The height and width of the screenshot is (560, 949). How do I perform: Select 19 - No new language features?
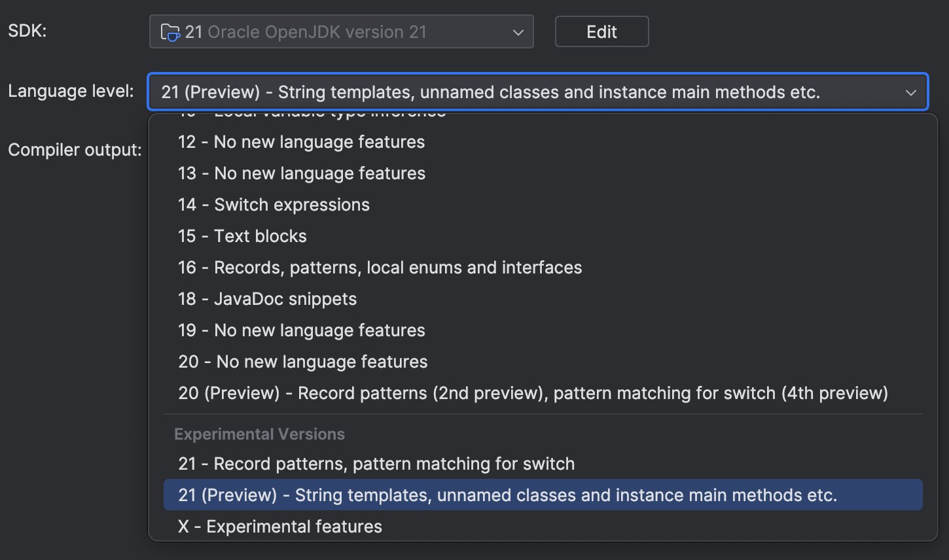click(302, 330)
